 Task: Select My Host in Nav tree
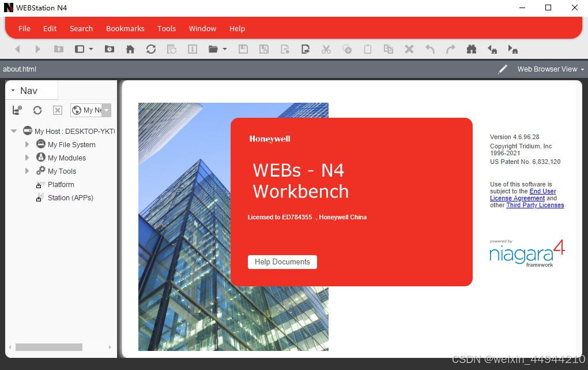coord(69,131)
